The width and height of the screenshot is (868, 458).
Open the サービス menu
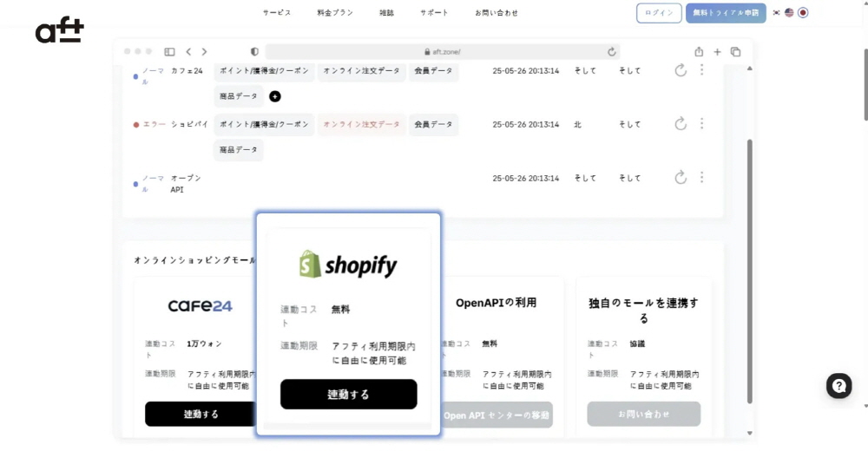click(277, 13)
